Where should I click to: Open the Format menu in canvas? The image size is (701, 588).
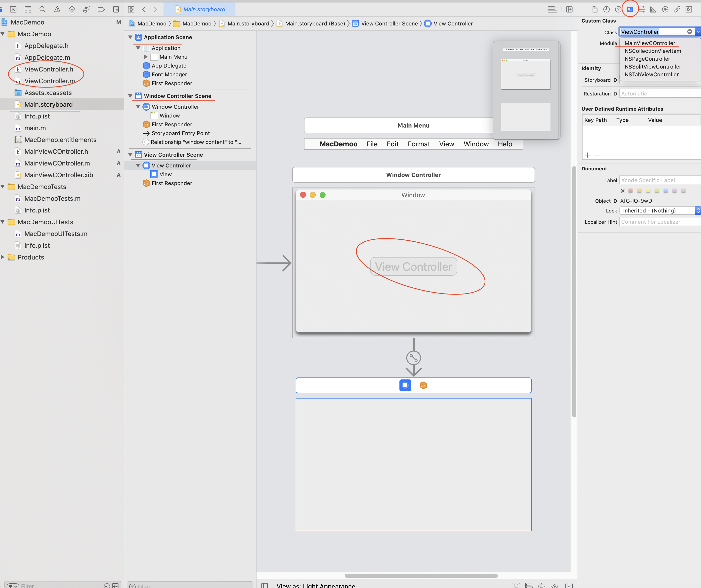pyautogui.click(x=419, y=144)
